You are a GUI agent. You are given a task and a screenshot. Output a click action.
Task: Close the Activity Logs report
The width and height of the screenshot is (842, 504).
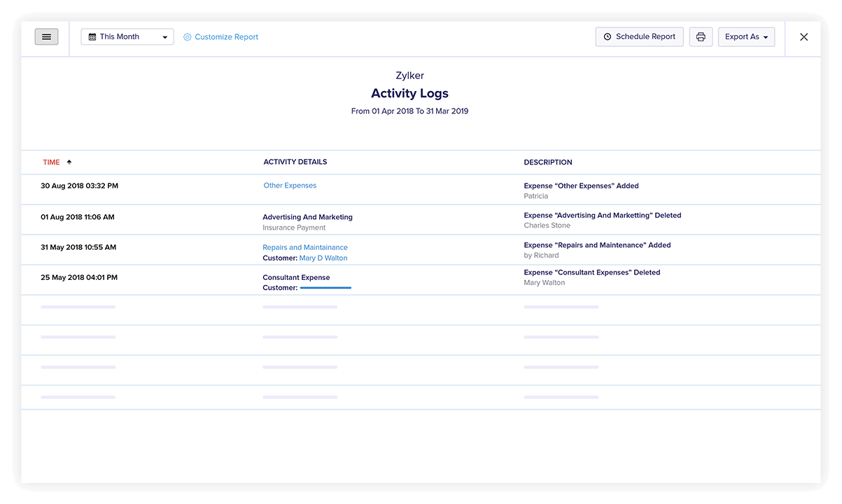[x=804, y=36]
